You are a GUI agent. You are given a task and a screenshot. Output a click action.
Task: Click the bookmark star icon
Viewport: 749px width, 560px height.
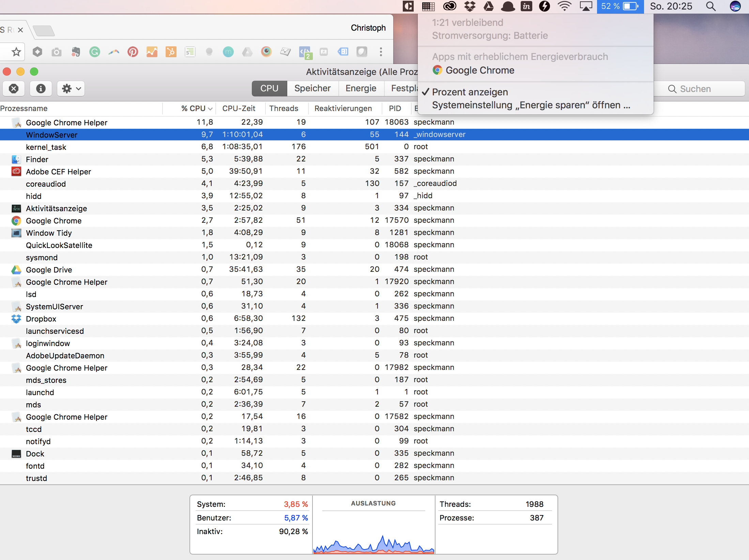pos(16,52)
